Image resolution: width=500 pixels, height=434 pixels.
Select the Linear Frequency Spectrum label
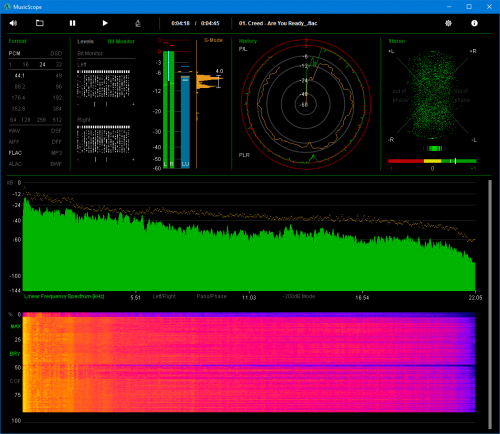64,296
